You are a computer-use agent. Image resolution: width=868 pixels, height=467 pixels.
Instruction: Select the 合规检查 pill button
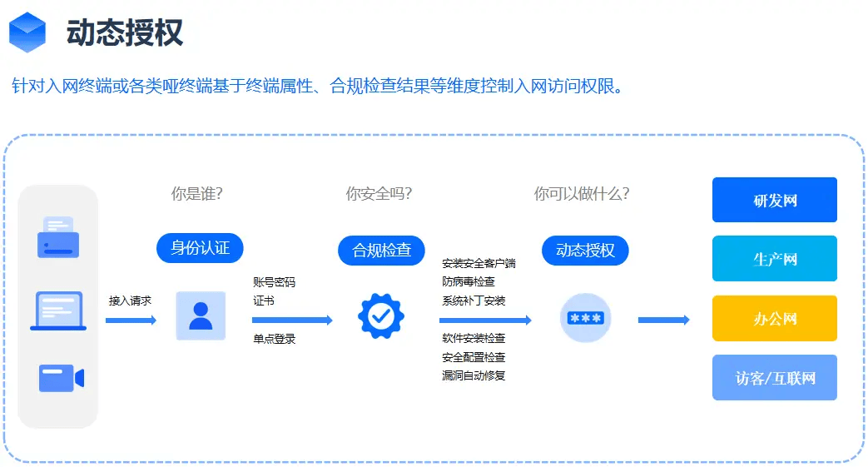click(381, 251)
